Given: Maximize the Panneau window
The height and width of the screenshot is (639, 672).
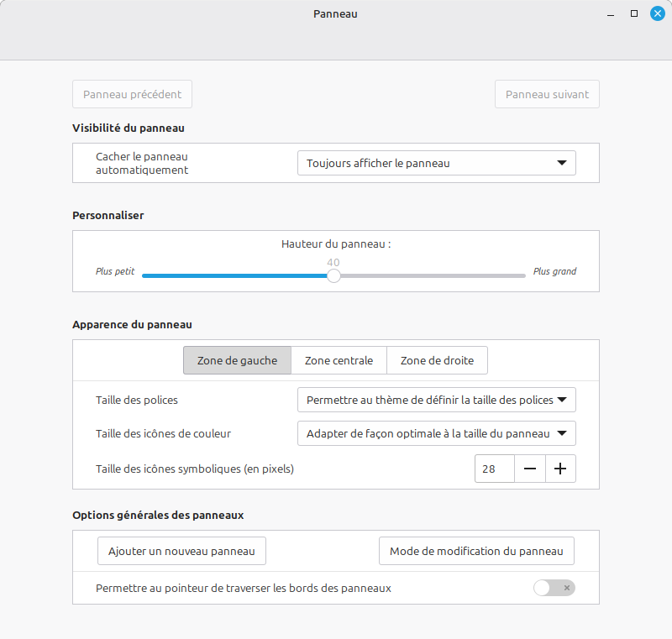Looking at the screenshot, I should point(634,13).
